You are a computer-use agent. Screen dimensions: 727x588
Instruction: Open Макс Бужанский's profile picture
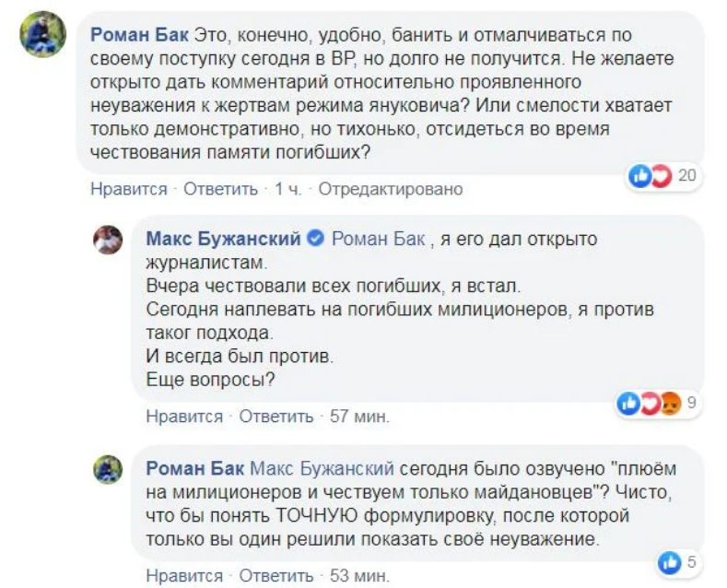coord(108,240)
